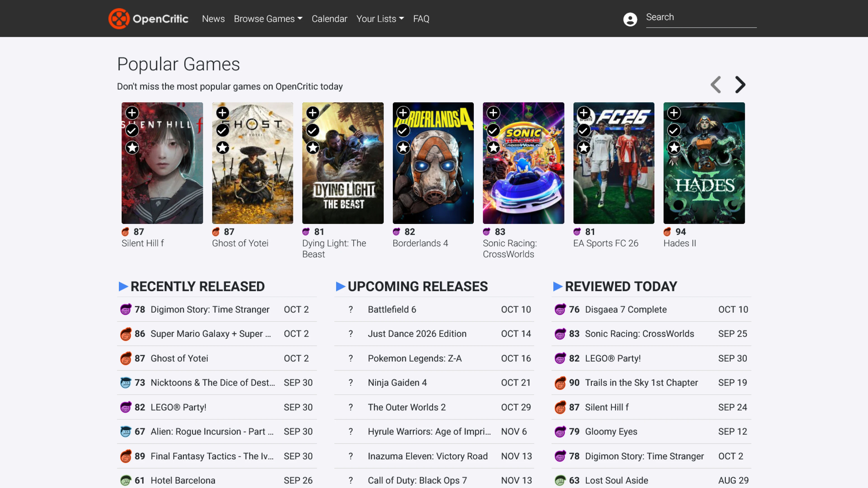Click the plus icon on Hades II cover
Screen dimensions: 868x488
point(674,113)
